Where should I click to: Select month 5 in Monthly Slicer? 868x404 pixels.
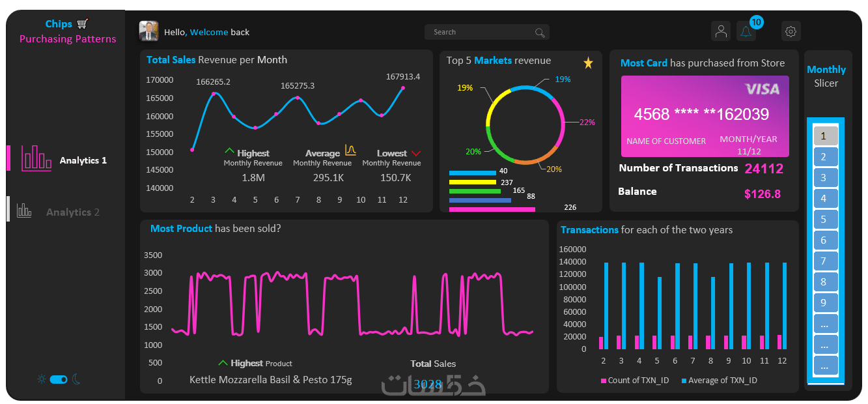point(825,219)
